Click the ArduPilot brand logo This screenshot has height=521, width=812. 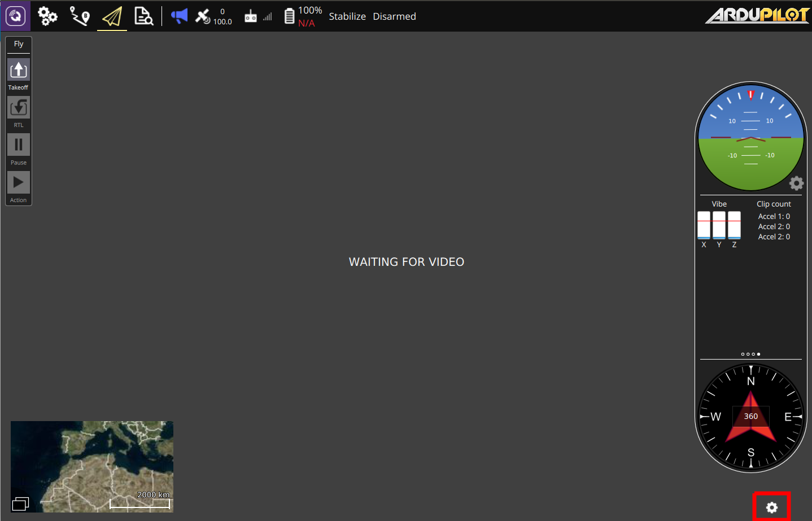(757, 15)
